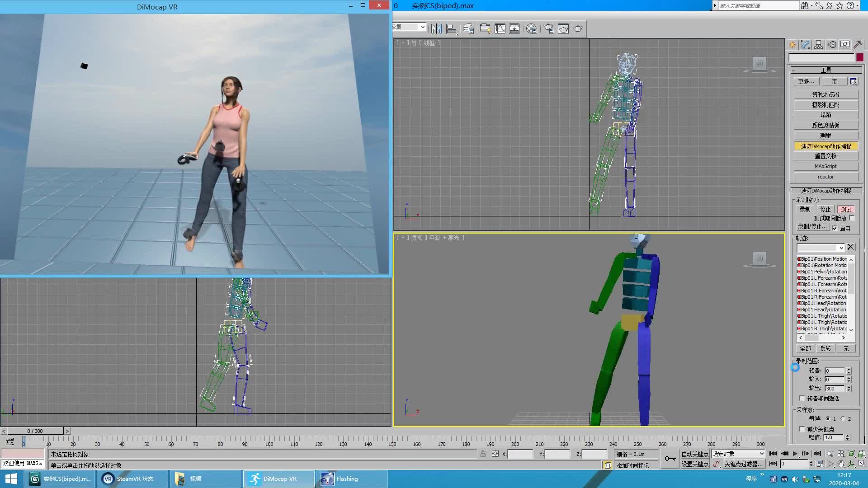Screen dimensions: 868x488
Task: Open the Layer Manager icon
Action: pos(468,28)
